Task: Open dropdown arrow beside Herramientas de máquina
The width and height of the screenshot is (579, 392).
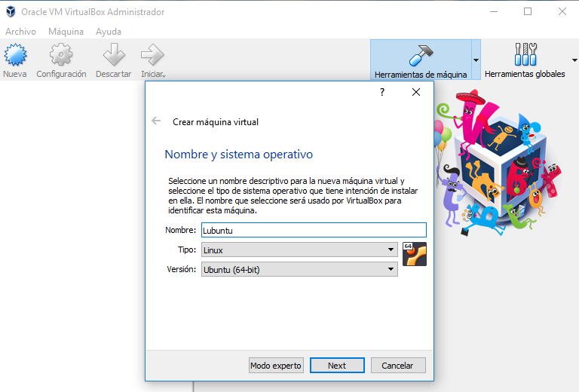Action: 476,60
